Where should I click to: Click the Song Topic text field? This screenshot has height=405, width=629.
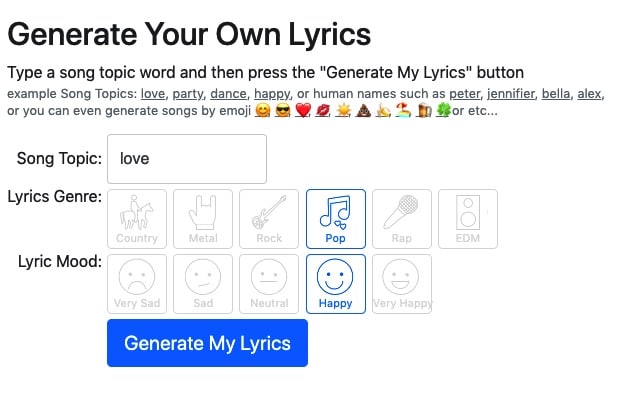coord(187,159)
